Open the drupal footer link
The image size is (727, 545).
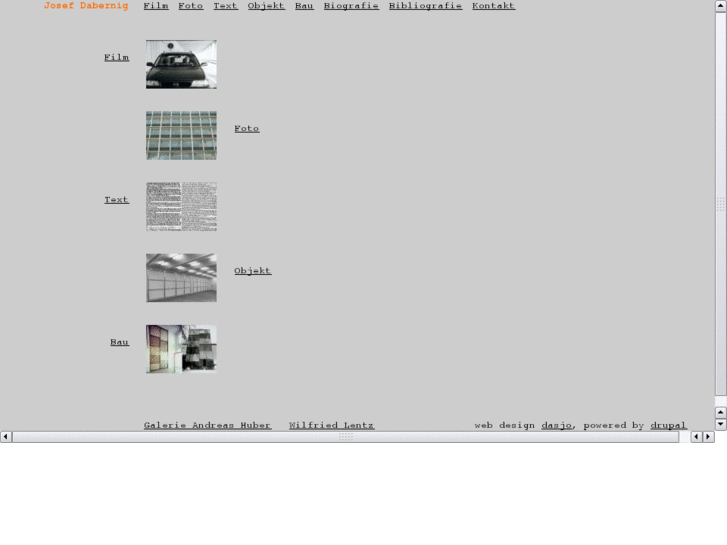point(669,425)
